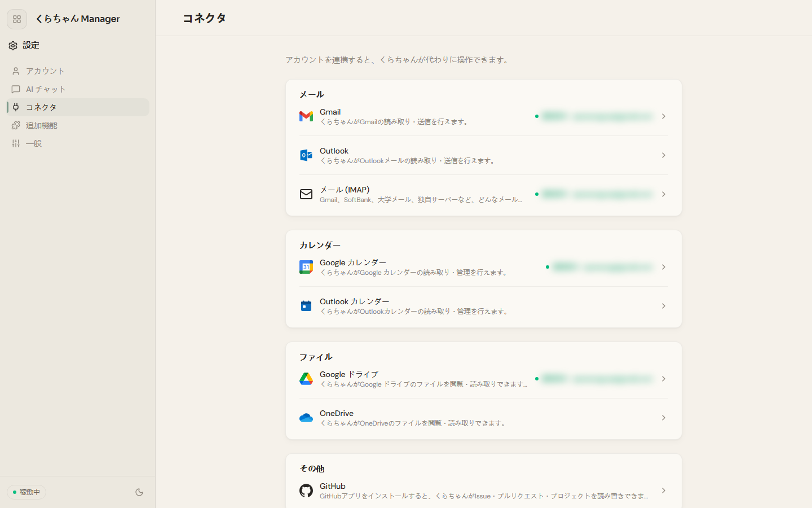
Task: Click the 追加機能 puzzle icon
Action: [16, 125]
